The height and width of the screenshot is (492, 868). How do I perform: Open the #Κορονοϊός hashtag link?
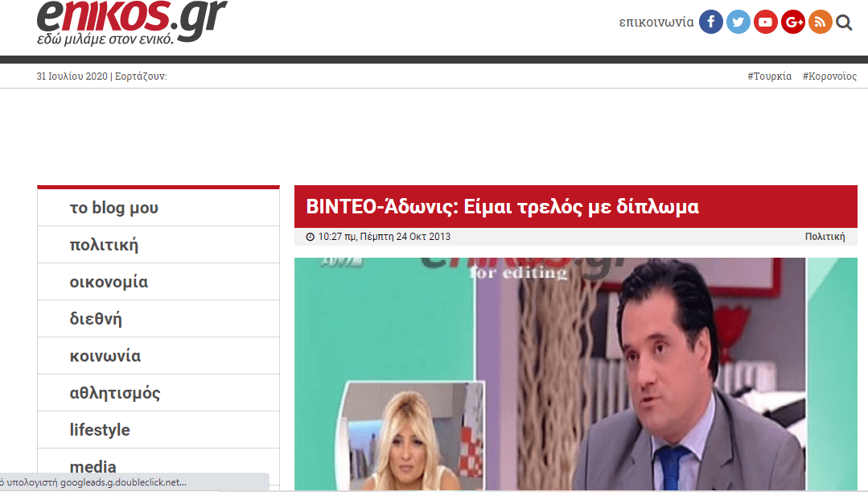point(829,76)
